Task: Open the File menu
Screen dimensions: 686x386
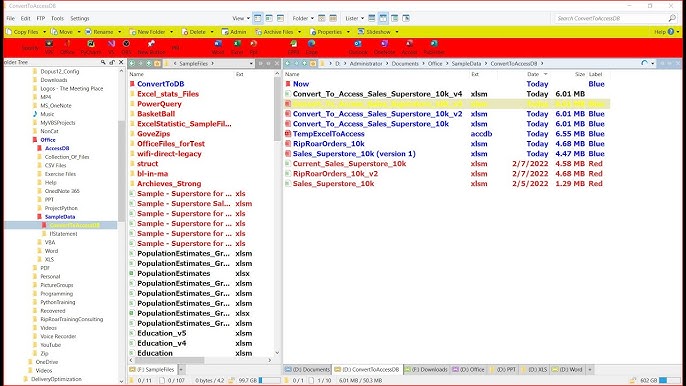Action: coord(10,18)
